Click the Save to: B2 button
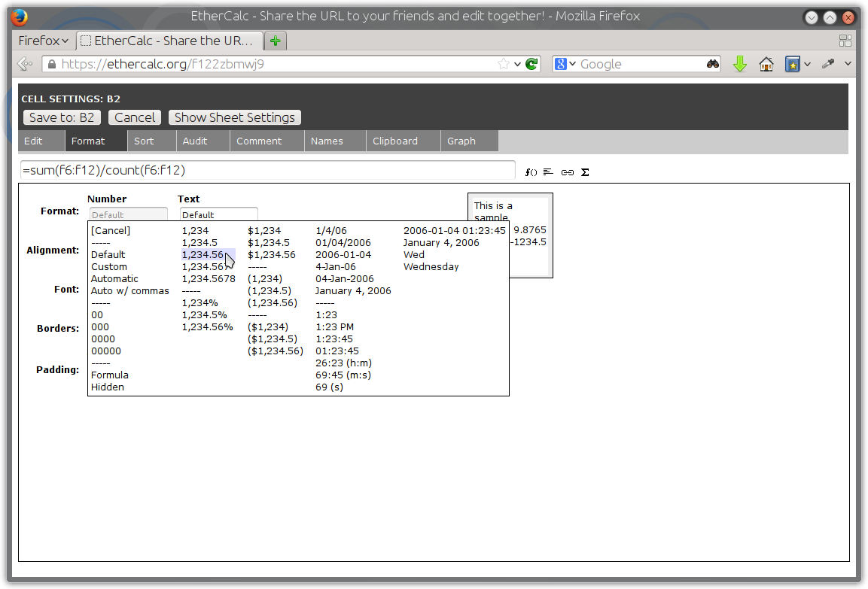 (62, 117)
